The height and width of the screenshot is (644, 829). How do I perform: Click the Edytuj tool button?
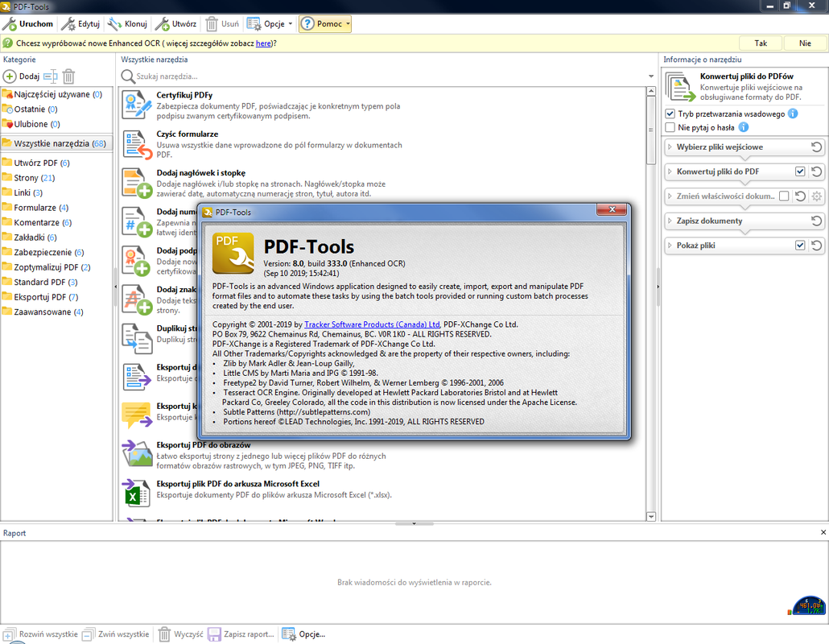coord(80,24)
